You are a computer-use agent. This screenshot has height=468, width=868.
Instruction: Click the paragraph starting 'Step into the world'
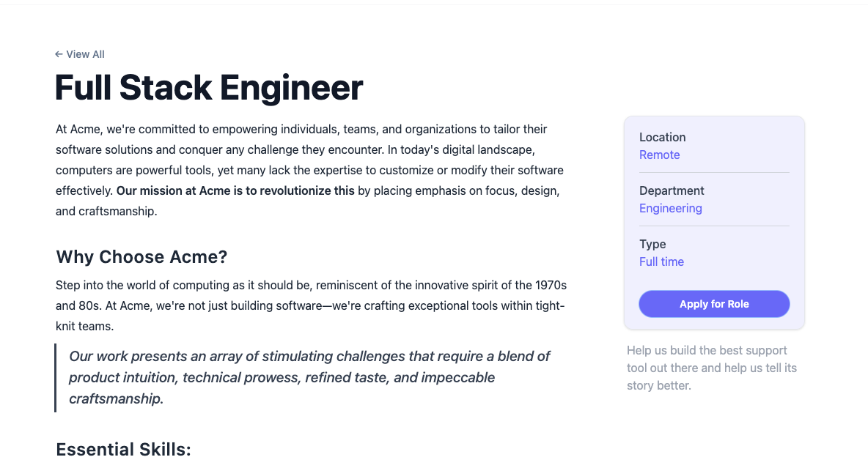click(311, 305)
